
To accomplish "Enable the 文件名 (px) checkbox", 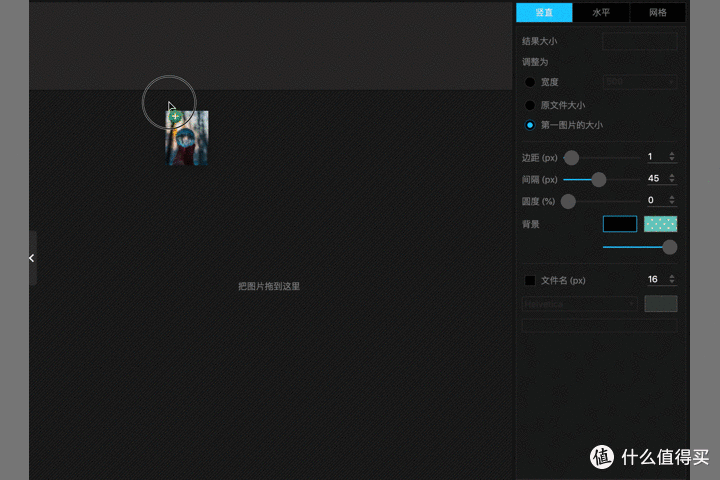I will (x=530, y=281).
